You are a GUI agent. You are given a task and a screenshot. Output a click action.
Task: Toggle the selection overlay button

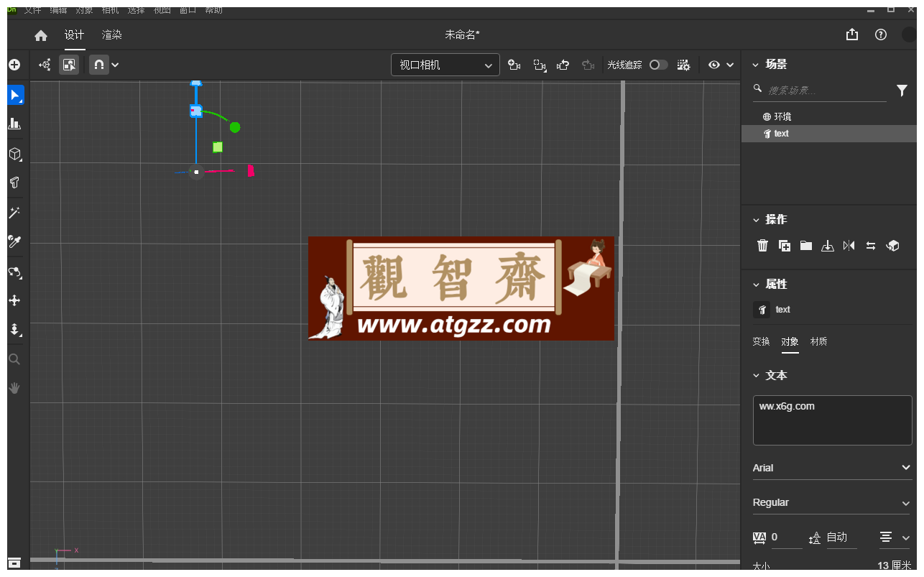click(x=69, y=65)
